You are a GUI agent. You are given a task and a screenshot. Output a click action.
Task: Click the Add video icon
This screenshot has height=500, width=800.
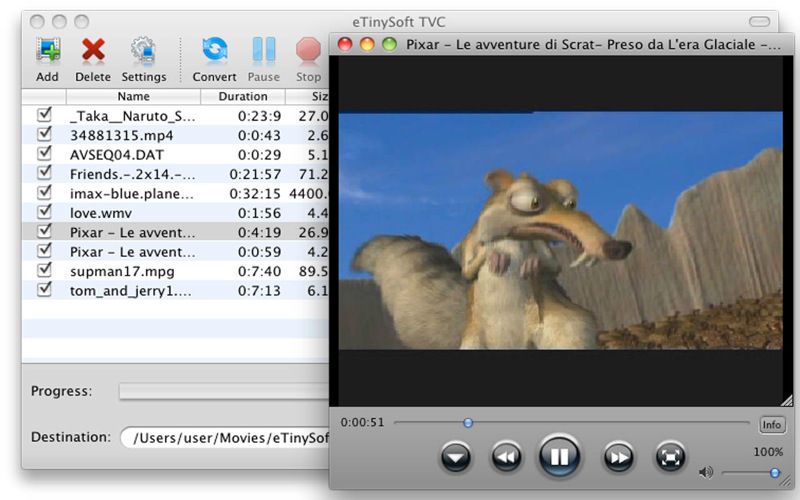48,51
